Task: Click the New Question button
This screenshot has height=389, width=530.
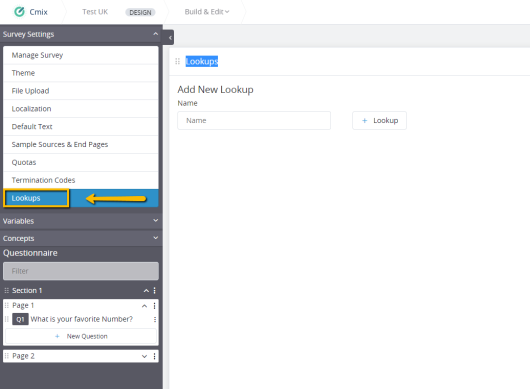Action: tap(81, 337)
